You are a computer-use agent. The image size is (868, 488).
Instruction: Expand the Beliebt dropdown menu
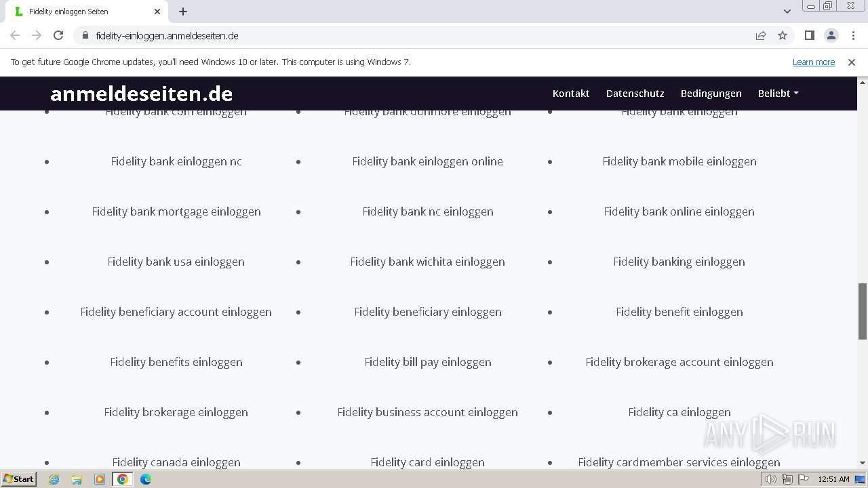coord(778,94)
